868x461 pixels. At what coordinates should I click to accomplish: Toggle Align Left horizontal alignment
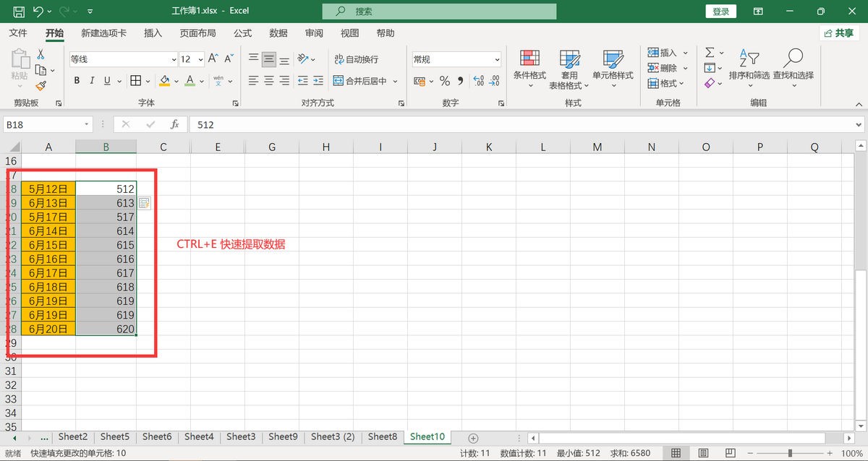coord(253,81)
